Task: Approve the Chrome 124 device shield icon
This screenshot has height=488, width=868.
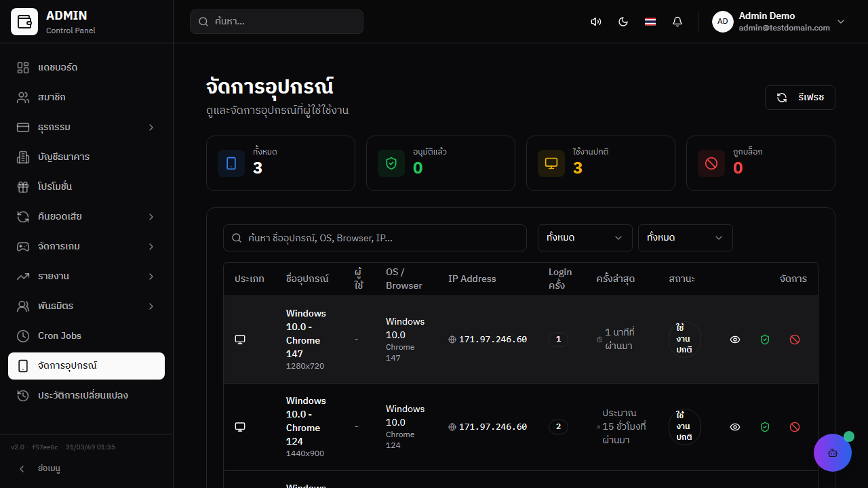Action: [765, 427]
